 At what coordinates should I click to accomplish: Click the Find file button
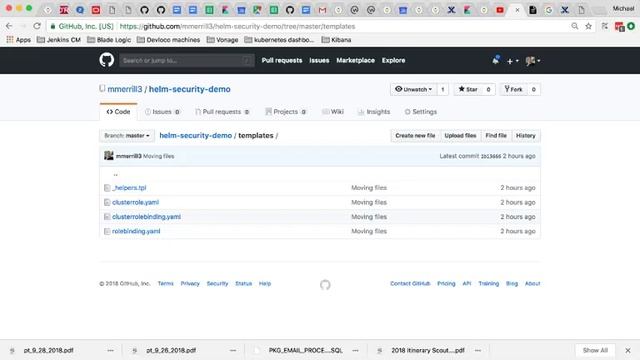(x=496, y=136)
